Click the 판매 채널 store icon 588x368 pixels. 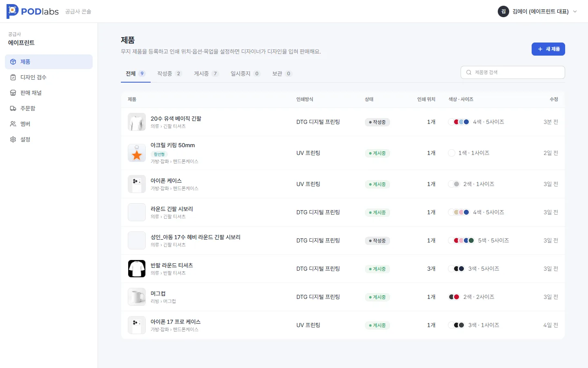click(x=13, y=93)
